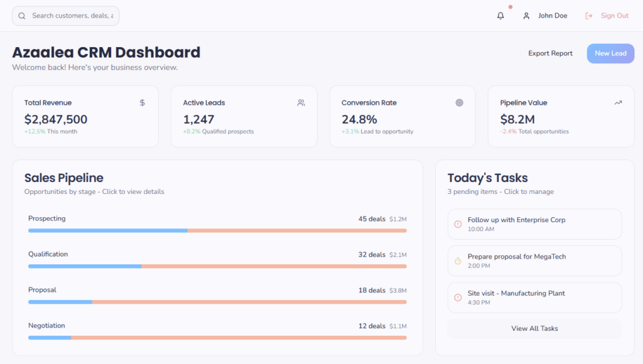Click the timer icon on MegaTech proposal task

point(458,260)
